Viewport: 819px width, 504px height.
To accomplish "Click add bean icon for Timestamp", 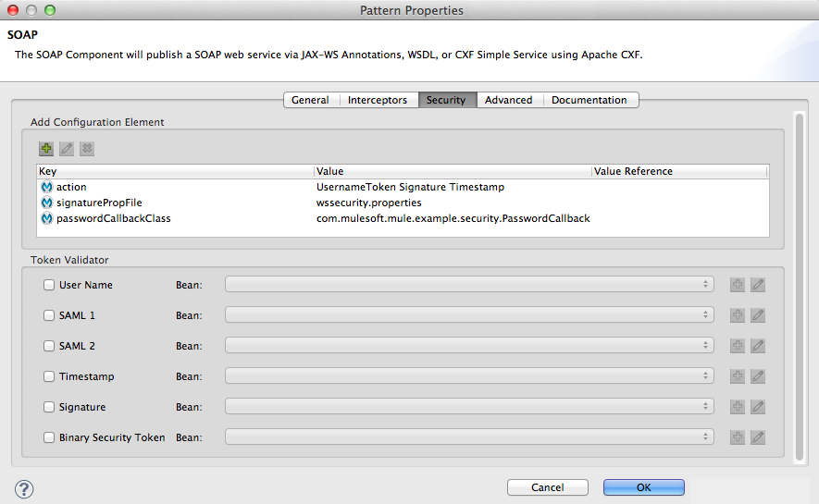I will (738, 376).
